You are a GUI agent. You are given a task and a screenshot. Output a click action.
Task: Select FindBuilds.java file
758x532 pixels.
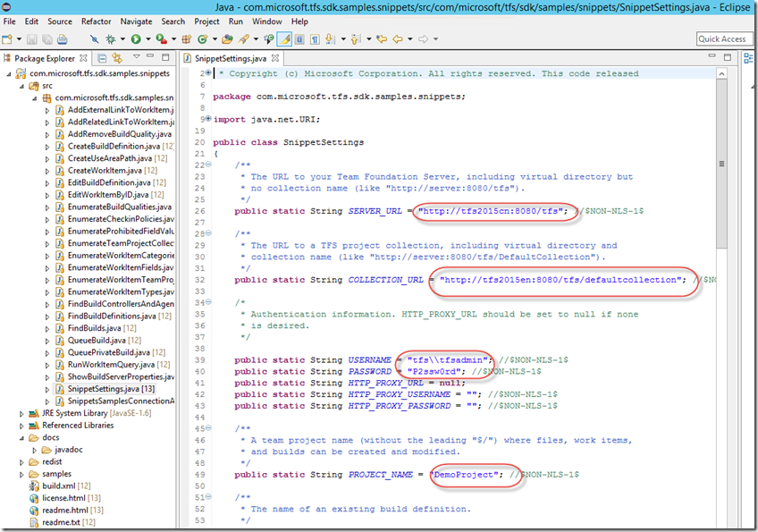pos(94,328)
